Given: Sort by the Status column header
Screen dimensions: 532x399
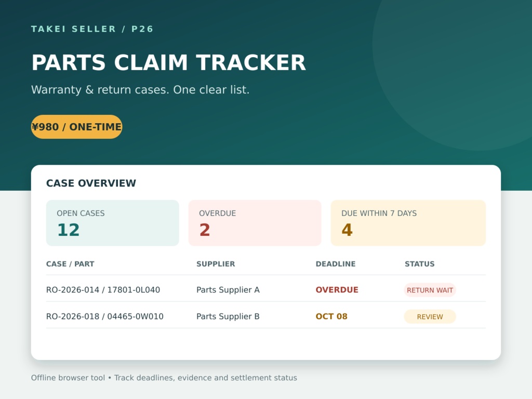Looking at the screenshot, I should [420, 264].
